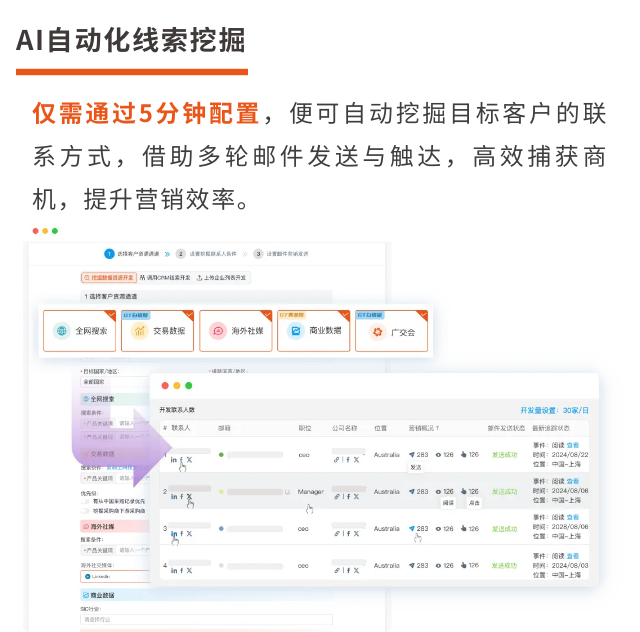Click 查看 link dated 2024/08/22

click(x=573, y=445)
